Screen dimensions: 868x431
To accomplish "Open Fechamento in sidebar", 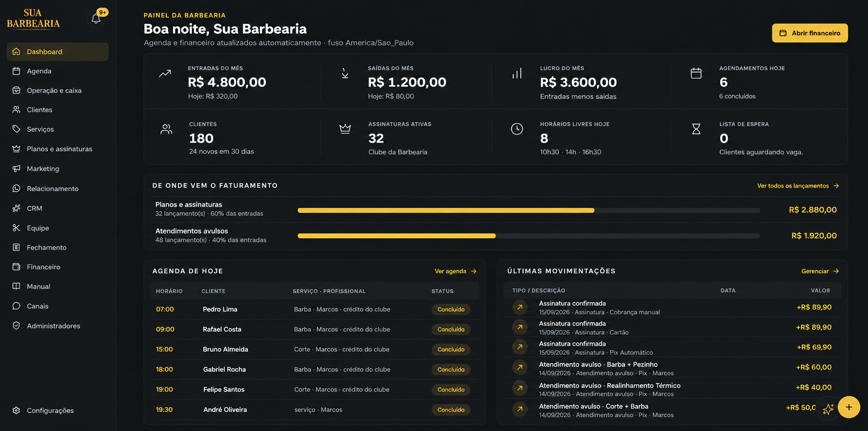I will click(58, 247).
